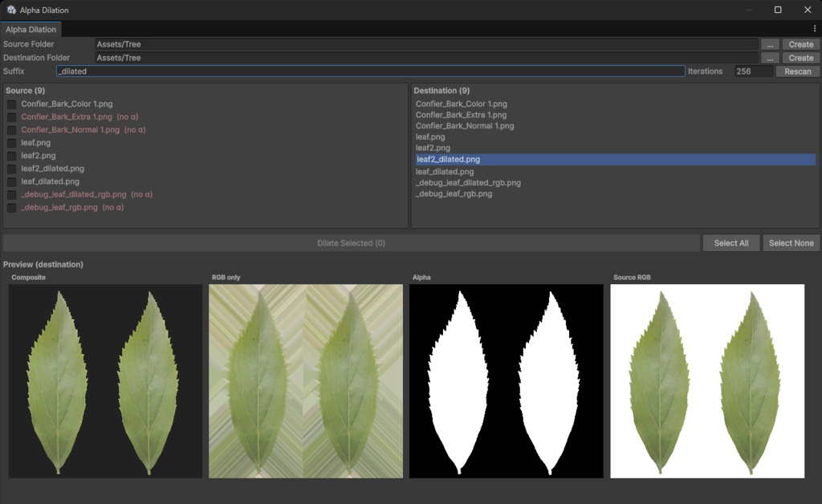This screenshot has height=504, width=822.
Task: Select _debug_leaf_dilated_rgb.png in Destination list
Action: (468, 183)
